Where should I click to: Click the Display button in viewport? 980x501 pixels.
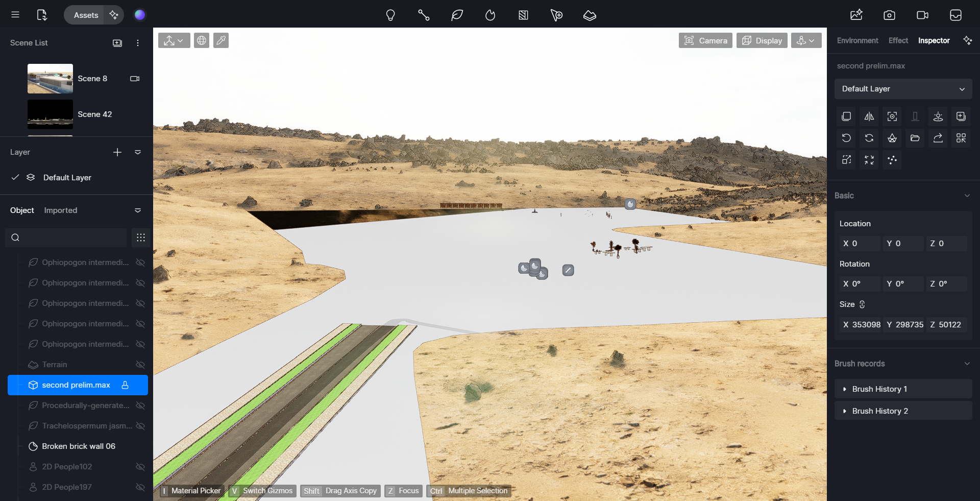[x=762, y=40]
